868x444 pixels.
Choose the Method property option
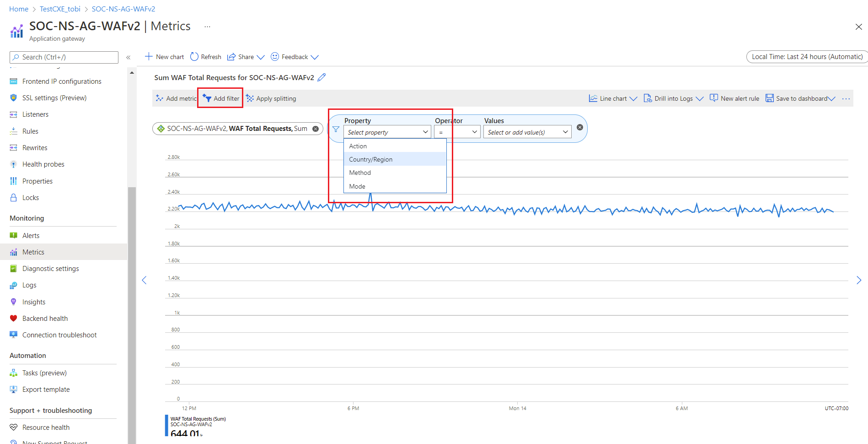[360, 173]
